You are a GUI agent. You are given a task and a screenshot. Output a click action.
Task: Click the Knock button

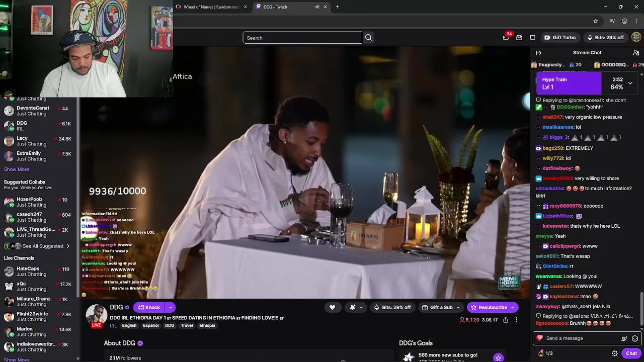[149, 307]
